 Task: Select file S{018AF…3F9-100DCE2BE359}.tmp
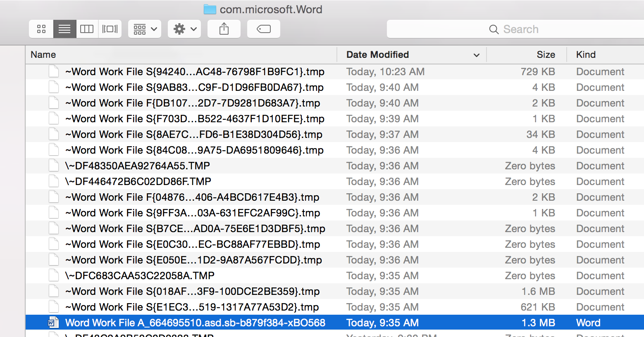click(x=193, y=292)
